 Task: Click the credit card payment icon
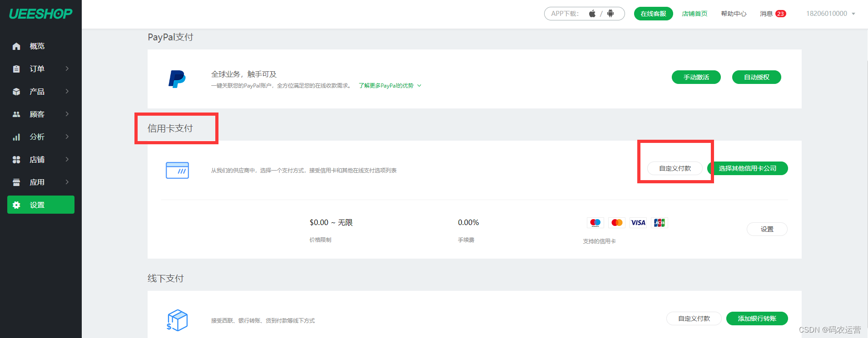(178, 170)
